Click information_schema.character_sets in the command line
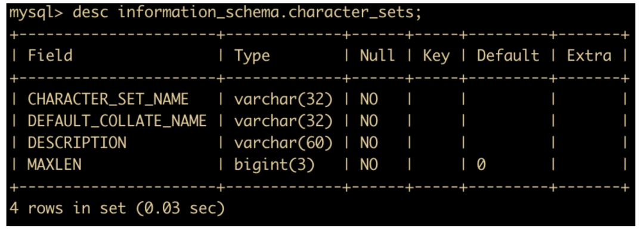This screenshot has height=231, width=644. click(x=270, y=13)
